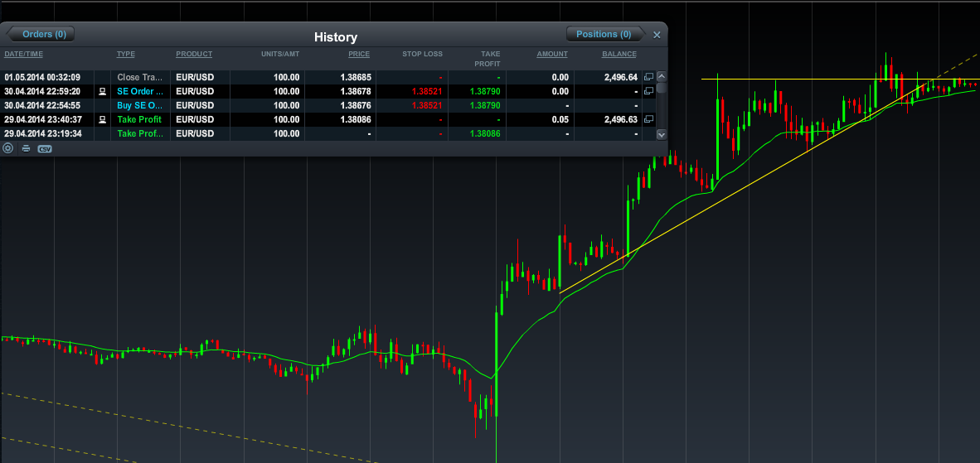Click take profit 1.38086 in 23:19:34 row
Screen dimensions: 980x463
click(486, 133)
